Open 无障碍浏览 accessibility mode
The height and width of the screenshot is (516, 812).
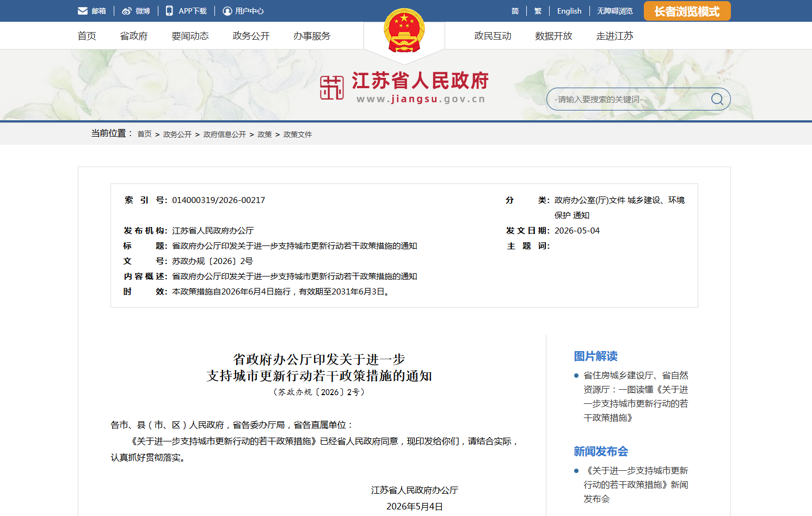[615, 11]
